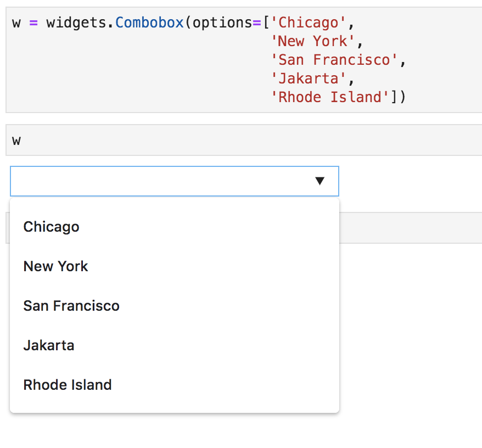This screenshot has width=482, height=448.
Task: Click the black dropdown triangle icon
Action: 320,181
